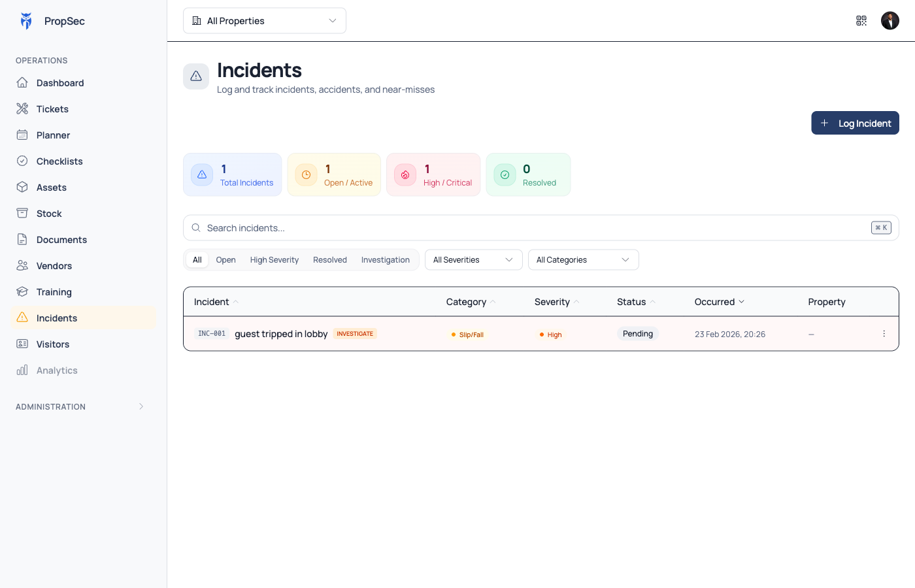Sort table by Severity column

[557, 302]
